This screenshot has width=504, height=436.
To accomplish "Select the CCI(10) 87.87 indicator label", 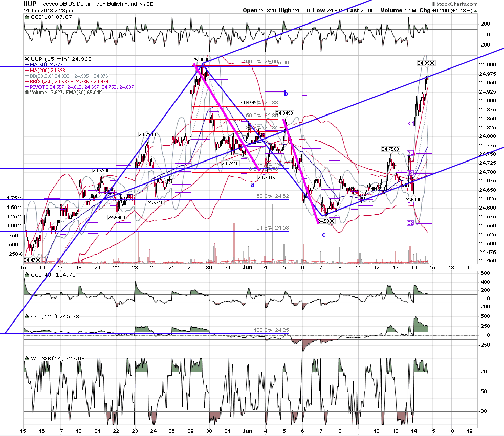I will pyautogui.click(x=51, y=17).
